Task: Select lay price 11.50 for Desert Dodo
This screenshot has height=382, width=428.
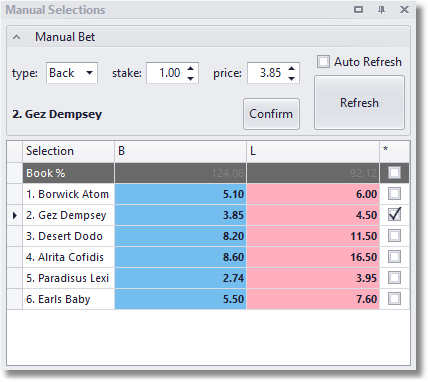Action: (x=313, y=236)
